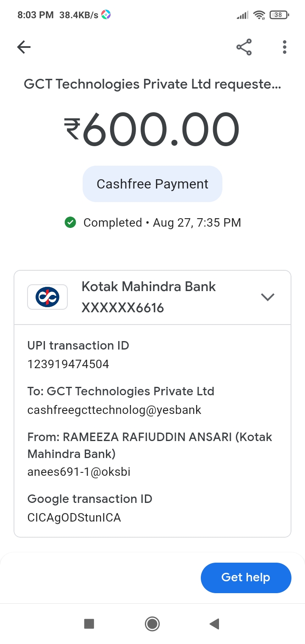Tap Android recent apps square button
The width and height of the screenshot is (305, 644).
click(89, 624)
